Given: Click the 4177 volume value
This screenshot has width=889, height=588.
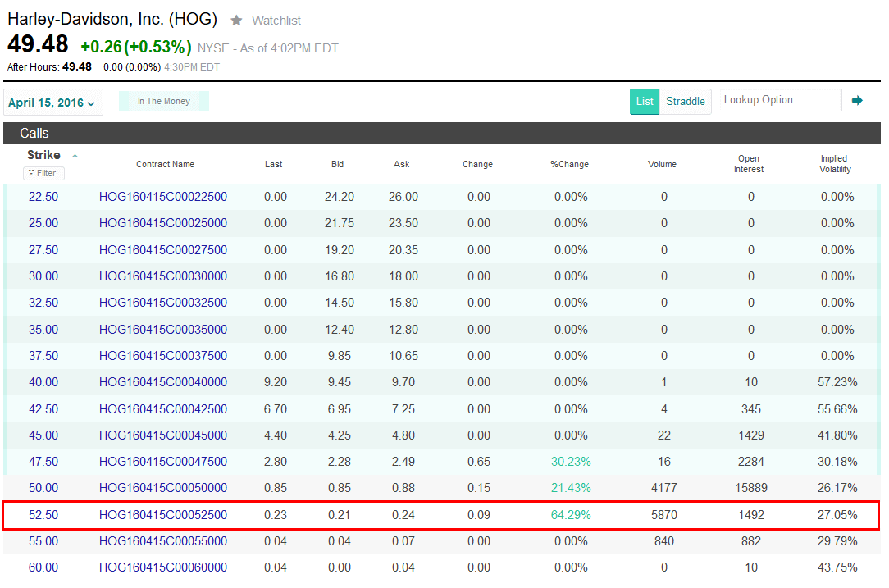Looking at the screenshot, I should [x=664, y=488].
